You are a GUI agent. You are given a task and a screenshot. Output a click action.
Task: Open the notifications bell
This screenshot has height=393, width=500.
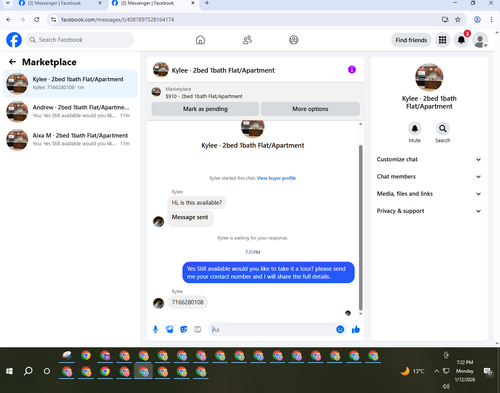pos(461,40)
